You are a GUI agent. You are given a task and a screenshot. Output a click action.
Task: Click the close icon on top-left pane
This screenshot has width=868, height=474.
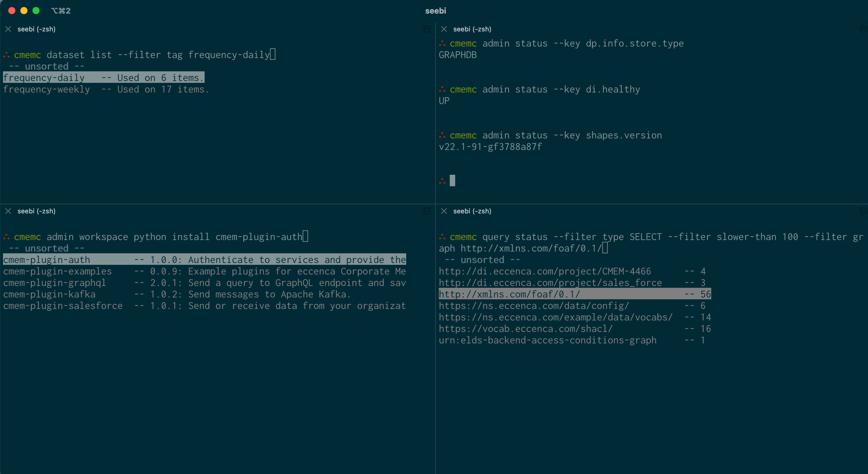[8, 29]
